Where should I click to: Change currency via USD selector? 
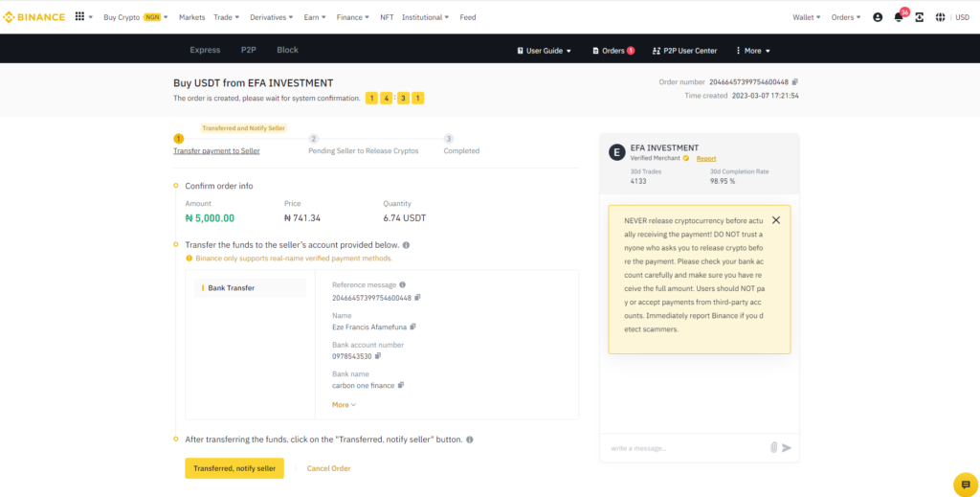tap(963, 17)
